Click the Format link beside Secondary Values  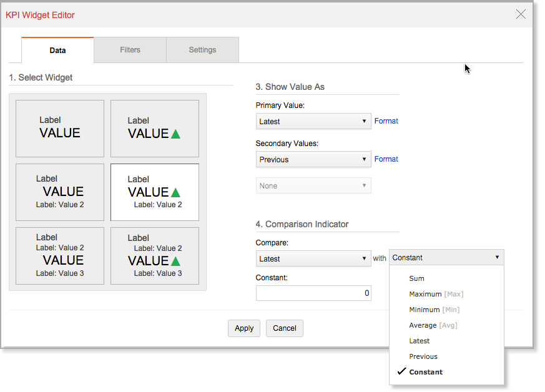[386, 159]
